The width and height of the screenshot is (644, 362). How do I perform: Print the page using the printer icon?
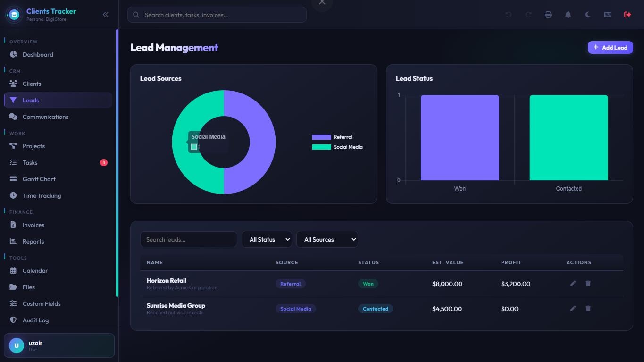pyautogui.click(x=548, y=15)
